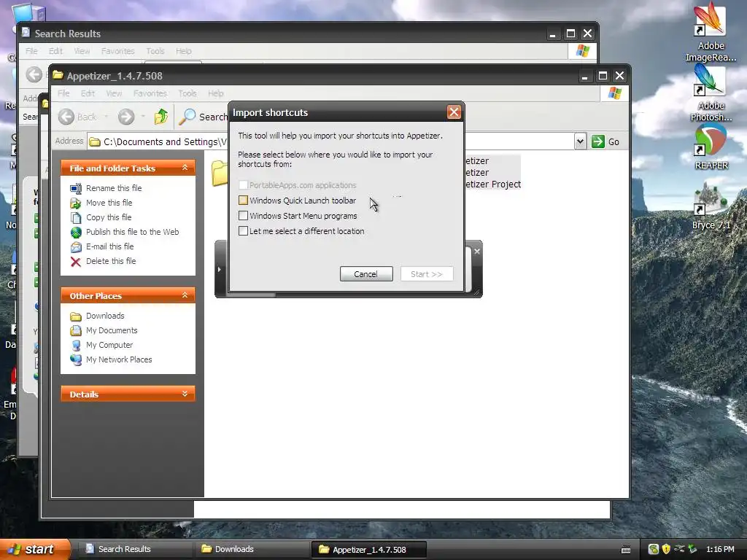Click the folder icon in file list

[x=220, y=174]
